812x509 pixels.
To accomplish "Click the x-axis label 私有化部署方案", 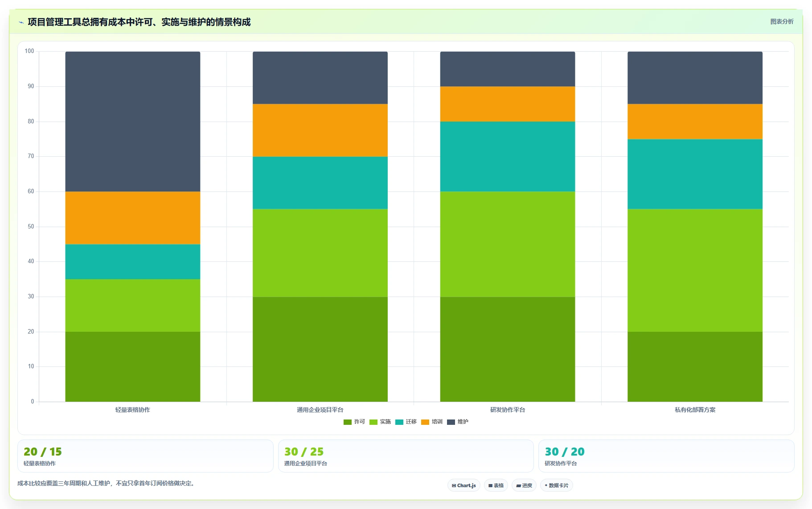I will pyautogui.click(x=695, y=410).
